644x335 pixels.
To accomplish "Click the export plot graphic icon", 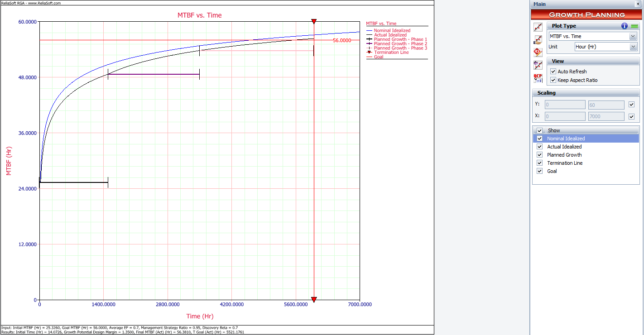I will (538, 65).
